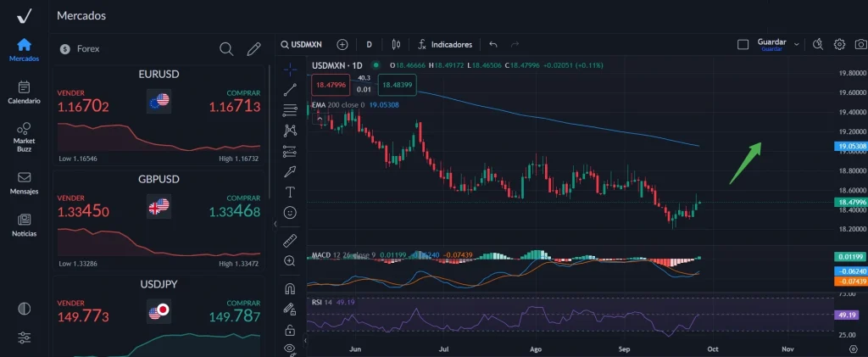Click the edit pencil in watchlist header
This screenshot has width=868, height=357.
point(253,49)
